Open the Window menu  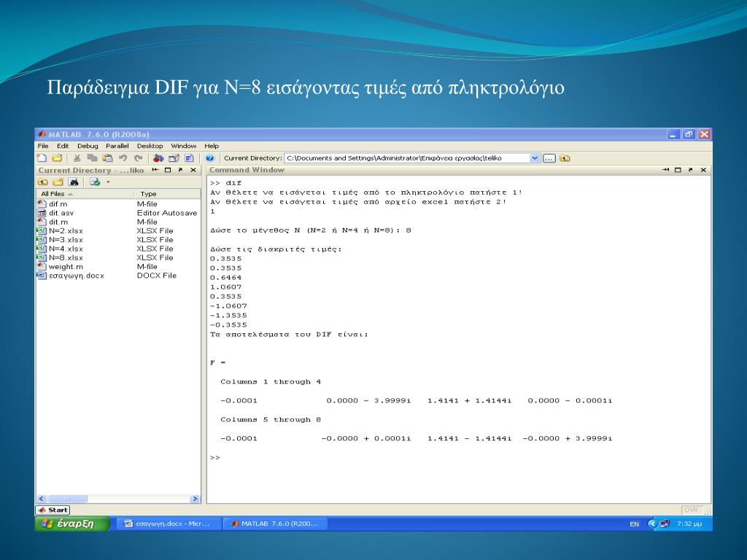183,146
